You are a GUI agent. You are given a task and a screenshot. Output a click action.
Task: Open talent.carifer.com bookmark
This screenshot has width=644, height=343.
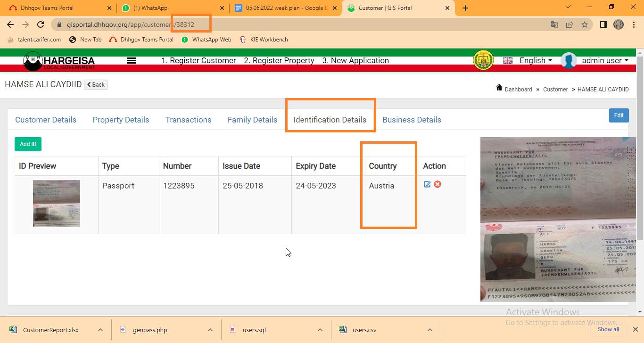click(x=34, y=40)
